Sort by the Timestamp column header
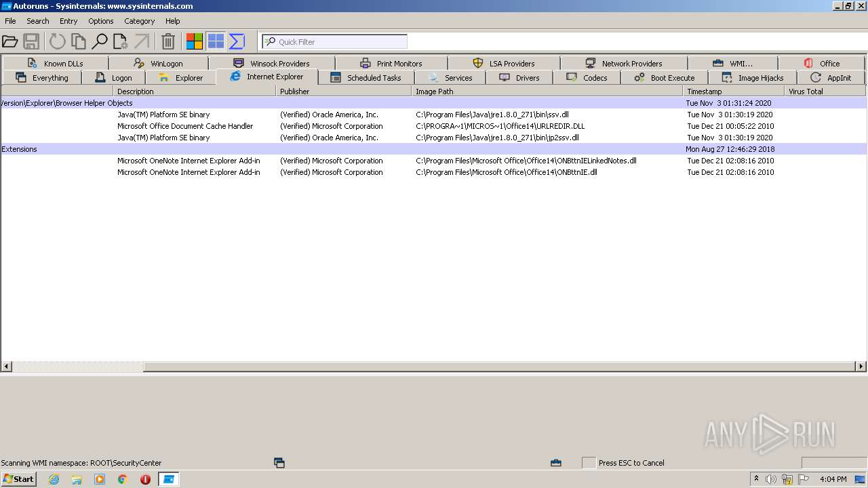This screenshot has width=868, height=488. tap(734, 91)
